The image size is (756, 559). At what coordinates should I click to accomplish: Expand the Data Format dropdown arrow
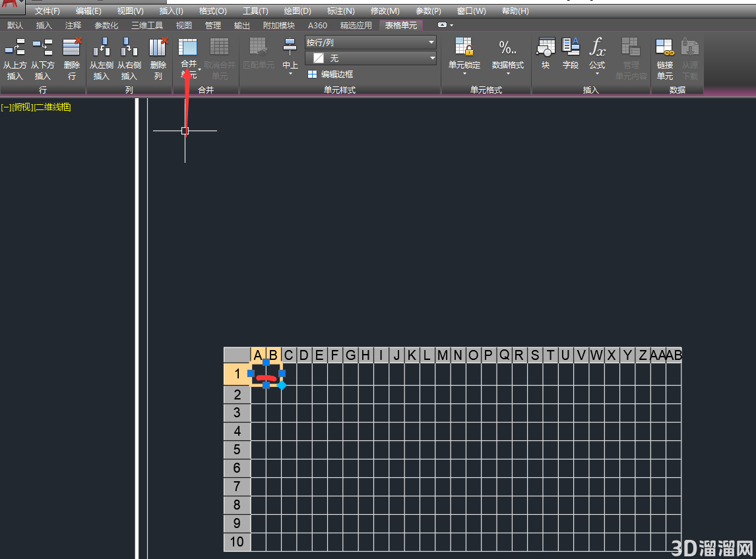coord(508,74)
